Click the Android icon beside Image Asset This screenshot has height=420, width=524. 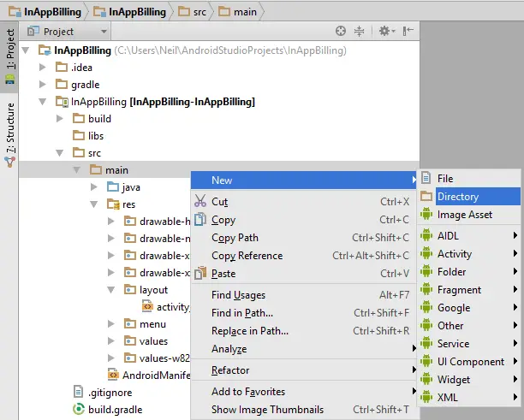coord(426,214)
